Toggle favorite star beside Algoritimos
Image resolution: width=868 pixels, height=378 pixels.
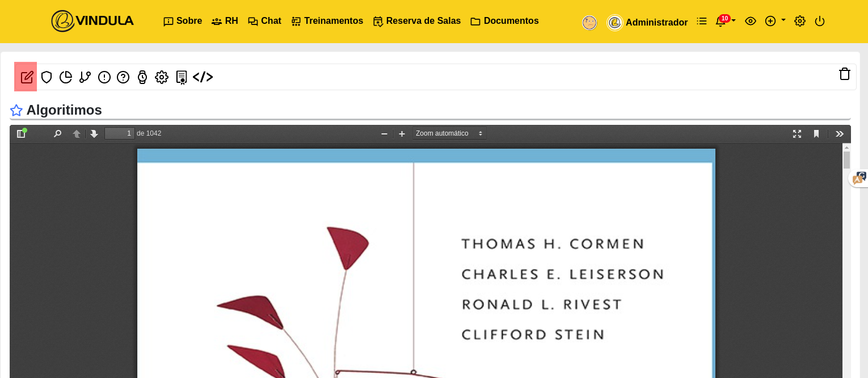(x=16, y=111)
